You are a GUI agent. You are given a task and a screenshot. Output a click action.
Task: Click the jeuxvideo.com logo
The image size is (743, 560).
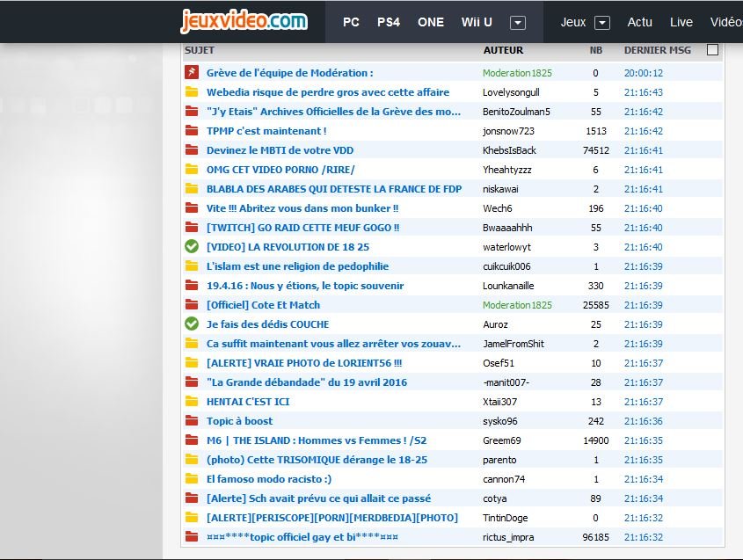tap(244, 21)
